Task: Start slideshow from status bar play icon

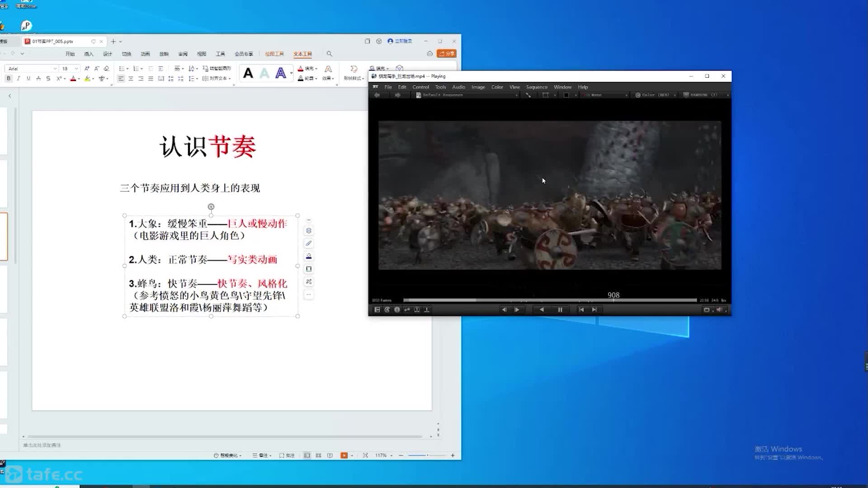Action: 344,455
